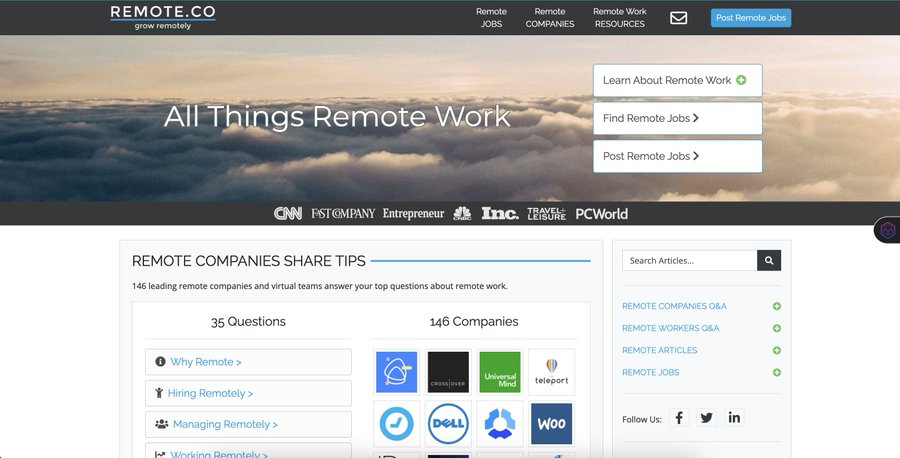Expand Remote Jobs sidebar plus icon

777,372
